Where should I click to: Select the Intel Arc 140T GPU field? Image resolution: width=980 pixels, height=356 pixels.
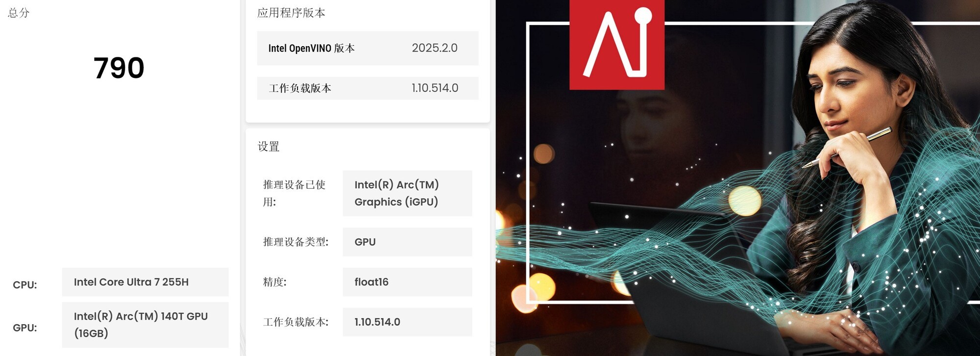145,325
